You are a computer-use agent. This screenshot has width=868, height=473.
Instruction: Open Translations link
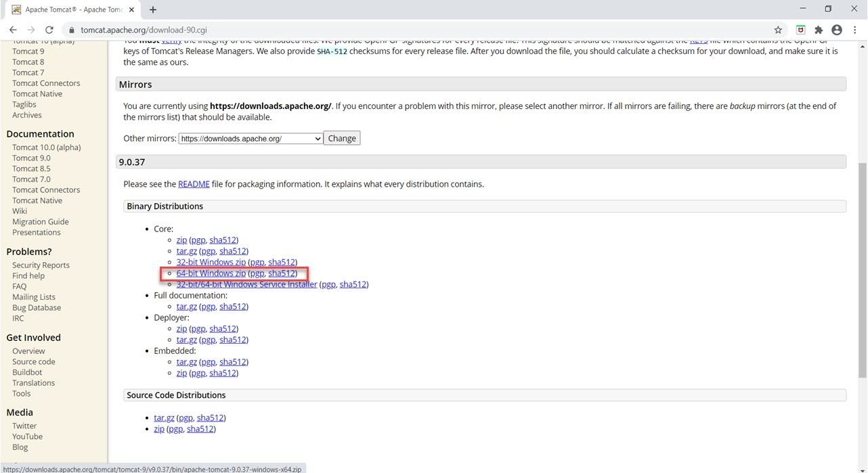click(34, 383)
